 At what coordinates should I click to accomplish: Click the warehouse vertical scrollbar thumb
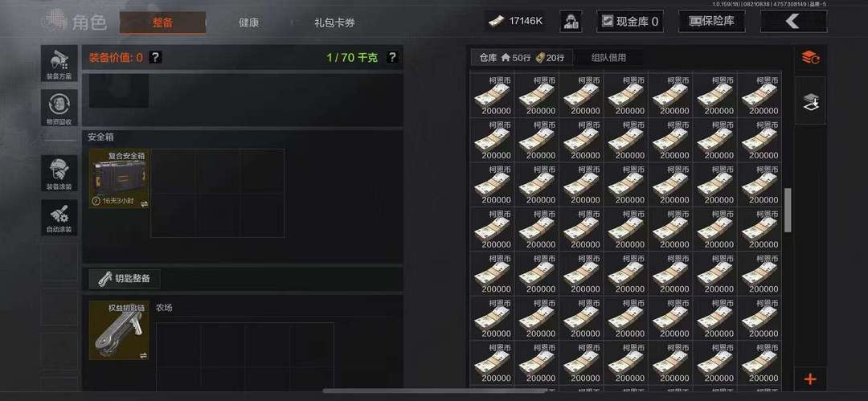(x=788, y=210)
